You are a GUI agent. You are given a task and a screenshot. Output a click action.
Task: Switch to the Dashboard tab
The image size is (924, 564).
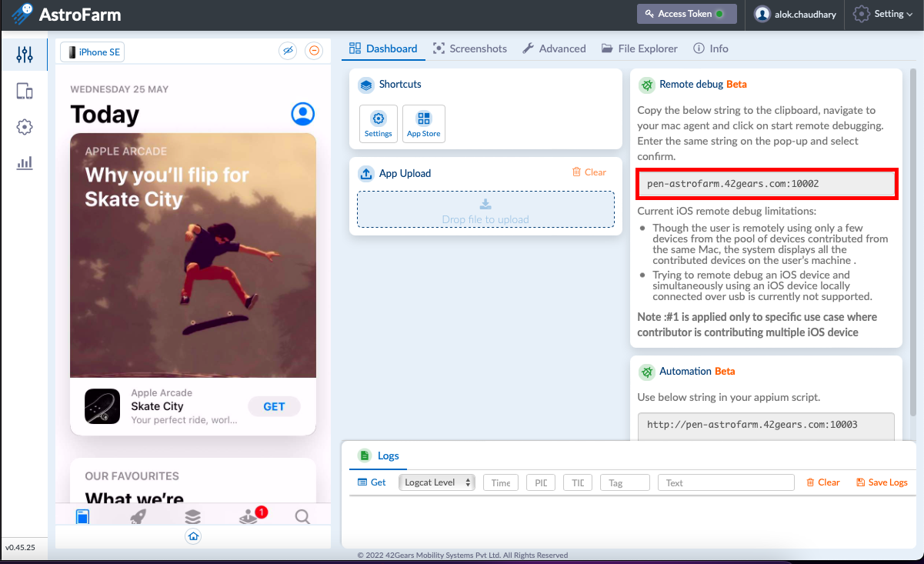tap(383, 48)
